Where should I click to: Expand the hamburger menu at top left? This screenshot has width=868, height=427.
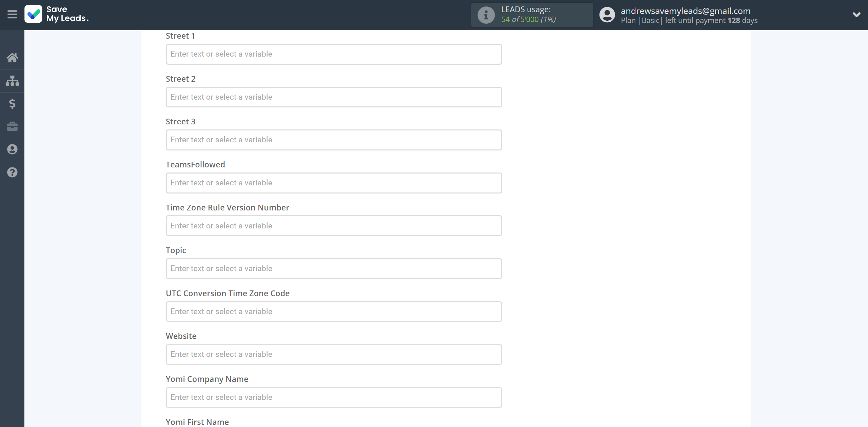(12, 14)
